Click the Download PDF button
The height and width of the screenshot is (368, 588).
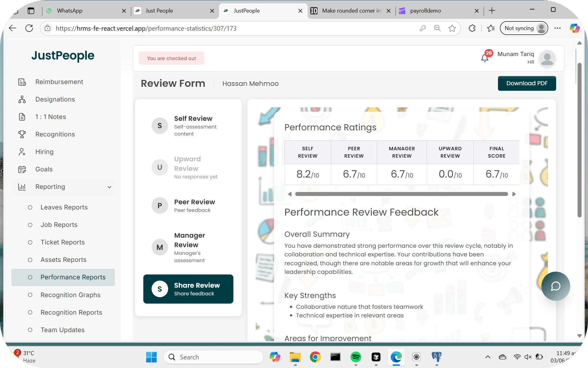click(x=527, y=83)
